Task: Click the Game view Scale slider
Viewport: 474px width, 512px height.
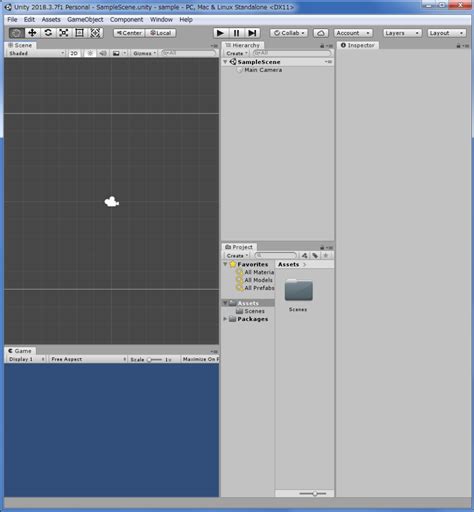Action: (x=154, y=360)
